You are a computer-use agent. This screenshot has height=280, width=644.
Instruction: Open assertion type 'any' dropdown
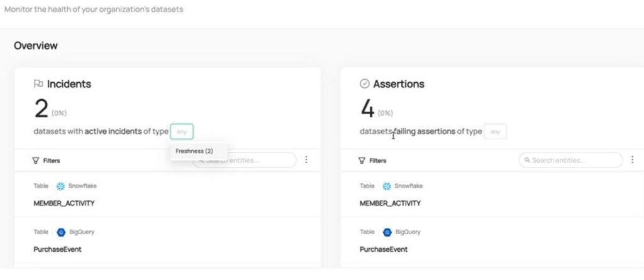pyautogui.click(x=495, y=131)
